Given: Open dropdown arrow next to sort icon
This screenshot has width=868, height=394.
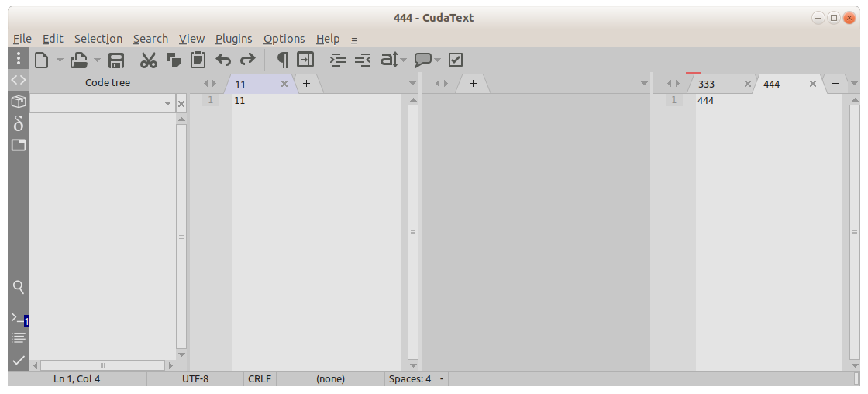Looking at the screenshot, I should pyautogui.click(x=404, y=60).
